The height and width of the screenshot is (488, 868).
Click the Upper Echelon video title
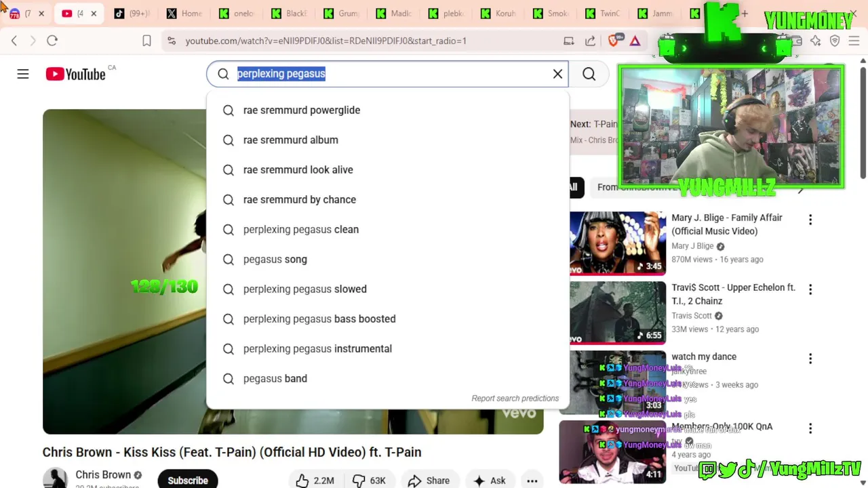[x=733, y=294]
